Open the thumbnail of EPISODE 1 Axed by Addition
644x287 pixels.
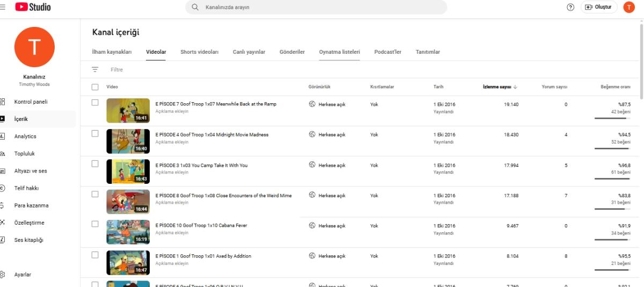pyautogui.click(x=128, y=262)
